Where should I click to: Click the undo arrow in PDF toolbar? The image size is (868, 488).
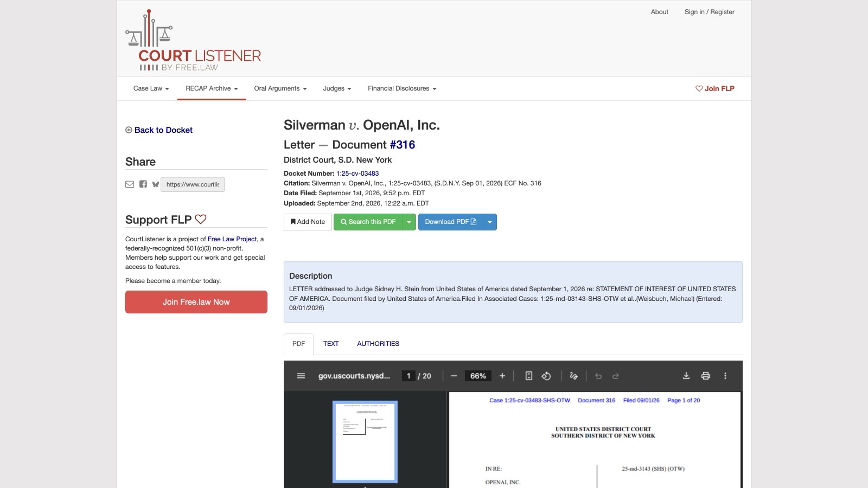tap(598, 376)
